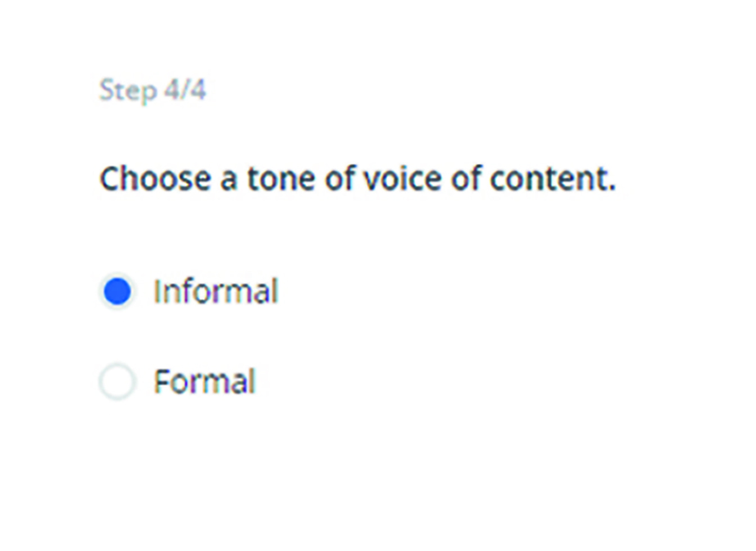Click the word 'Formal'
The image size is (756, 551).
[x=205, y=381]
